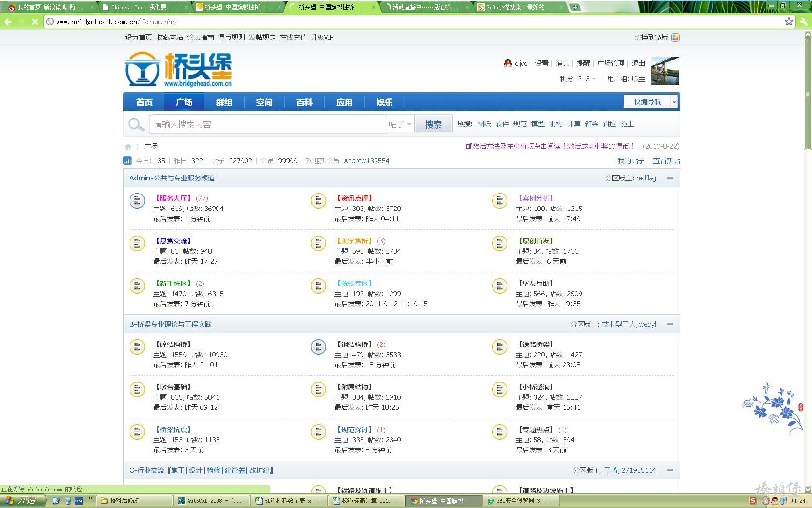Click the color style icon beside 切换到宽版
Viewport: 812px width, 508px height.
pos(676,37)
